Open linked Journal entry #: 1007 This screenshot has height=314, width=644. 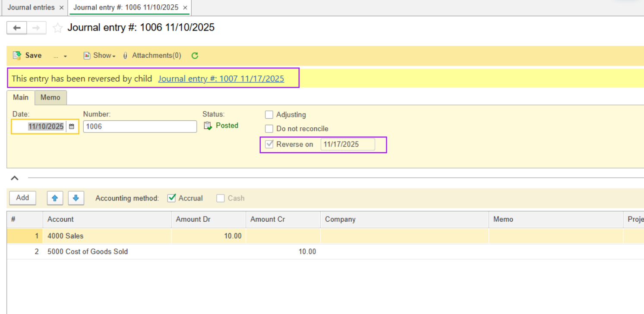click(221, 78)
